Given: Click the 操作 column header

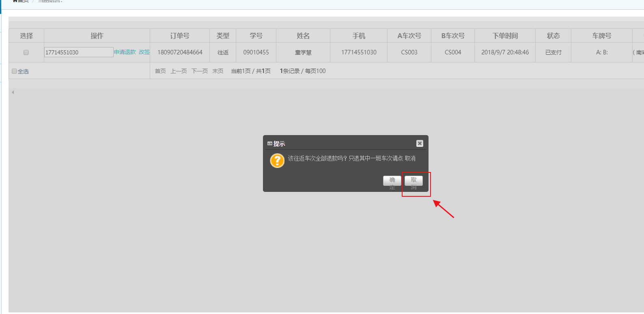Looking at the screenshot, I should tap(97, 36).
